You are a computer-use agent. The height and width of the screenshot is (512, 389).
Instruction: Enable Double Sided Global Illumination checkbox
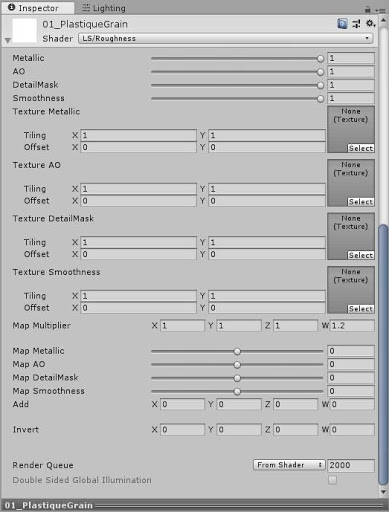pos(332,480)
